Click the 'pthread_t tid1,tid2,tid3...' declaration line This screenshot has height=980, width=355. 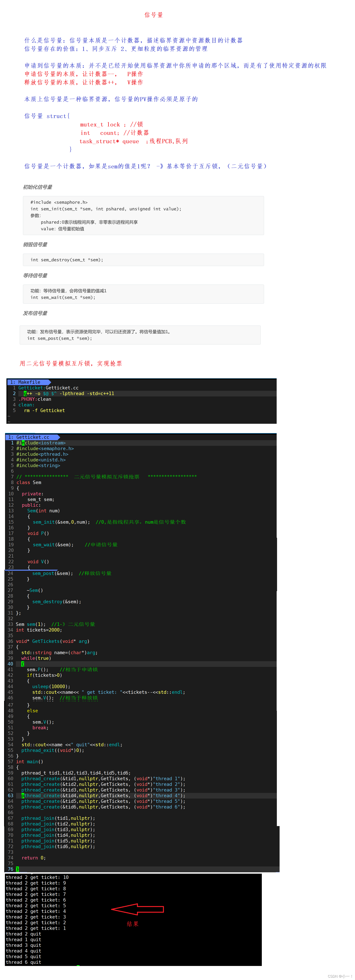(x=76, y=773)
